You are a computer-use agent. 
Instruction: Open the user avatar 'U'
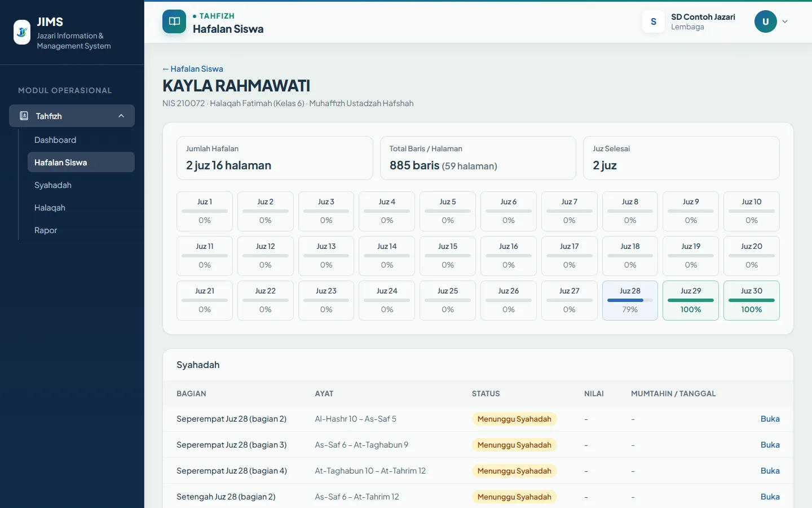point(766,21)
